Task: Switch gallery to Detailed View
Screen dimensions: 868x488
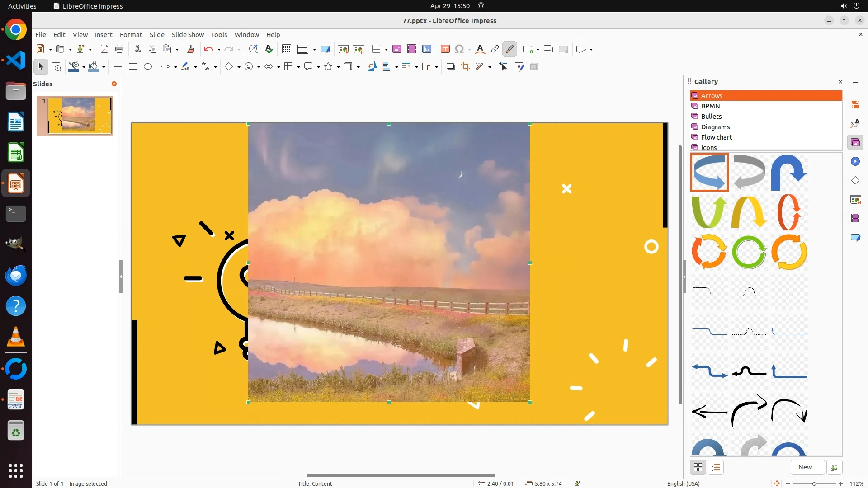Action: (x=716, y=467)
